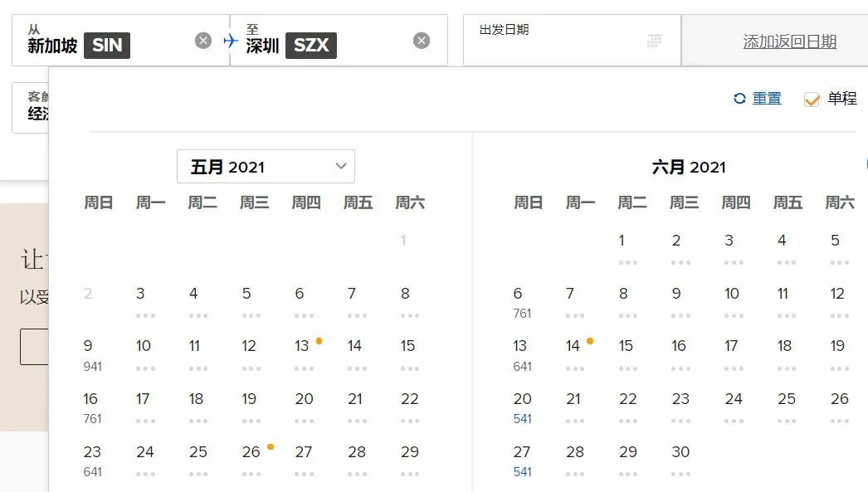The image size is (868, 492).
Task: Choose May 11 as departure date
Action: point(198,355)
